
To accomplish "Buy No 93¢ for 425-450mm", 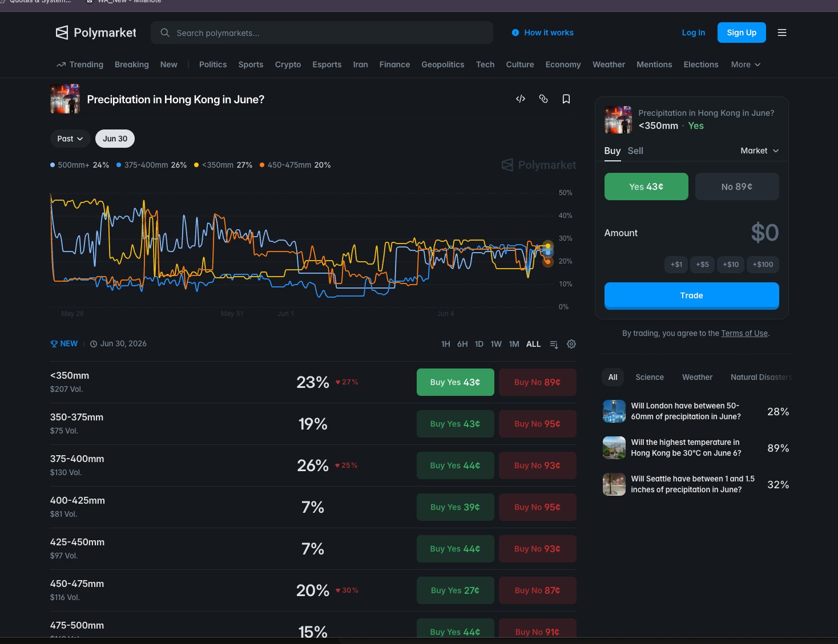I will pos(537,549).
